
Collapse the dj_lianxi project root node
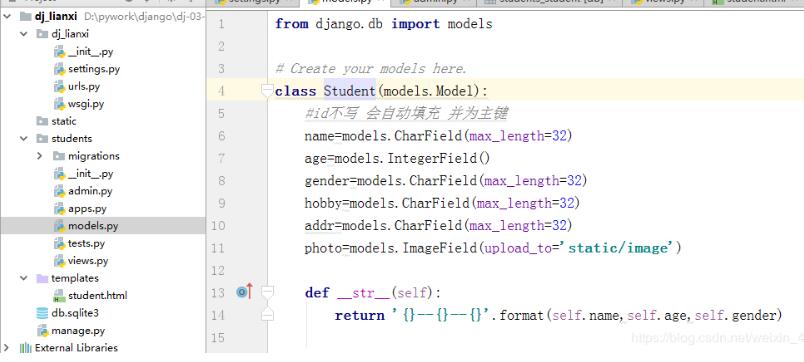tap(7, 16)
